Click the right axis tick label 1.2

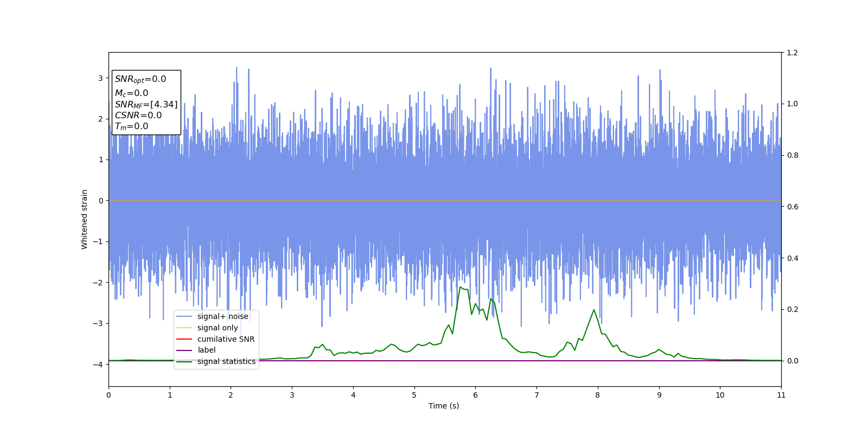click(x=792, y=53)
